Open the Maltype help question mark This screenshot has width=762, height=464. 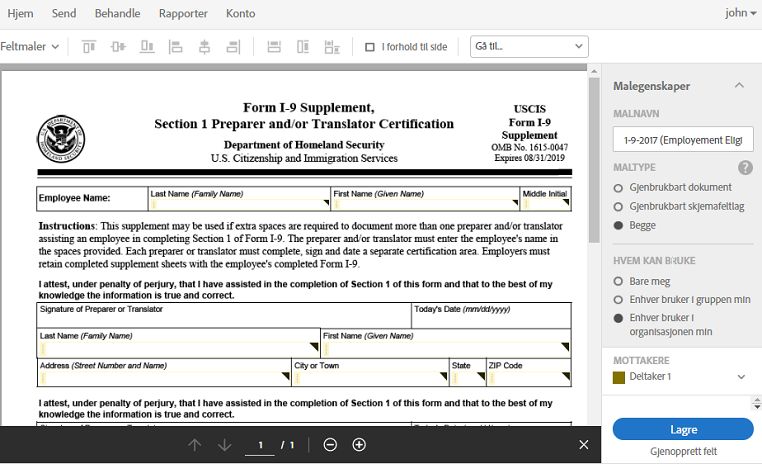click(745, 168)
